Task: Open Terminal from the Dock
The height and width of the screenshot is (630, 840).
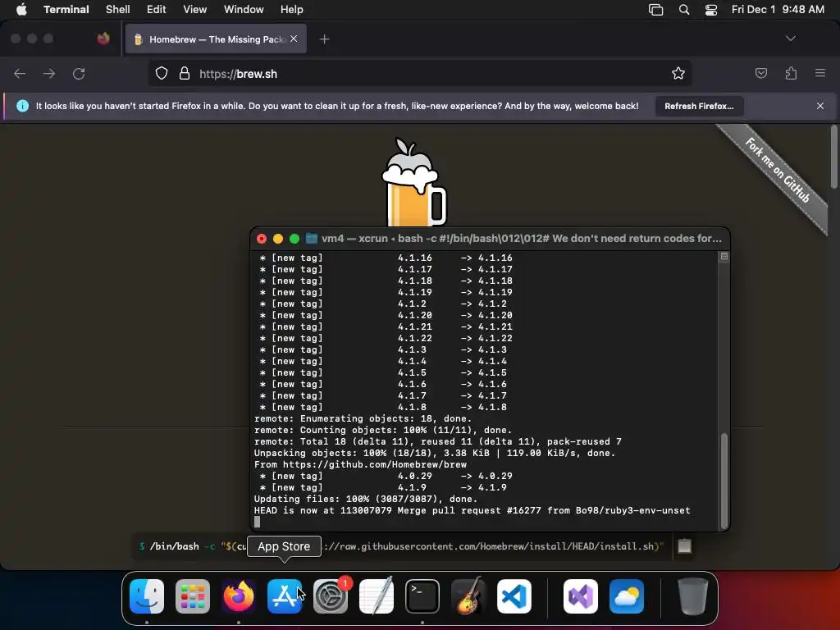Action: (x=422, y=596)
